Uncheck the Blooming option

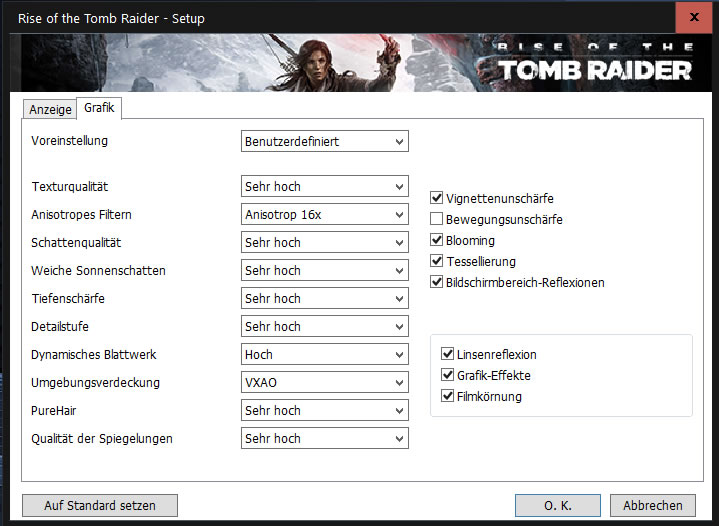[436, 240]
